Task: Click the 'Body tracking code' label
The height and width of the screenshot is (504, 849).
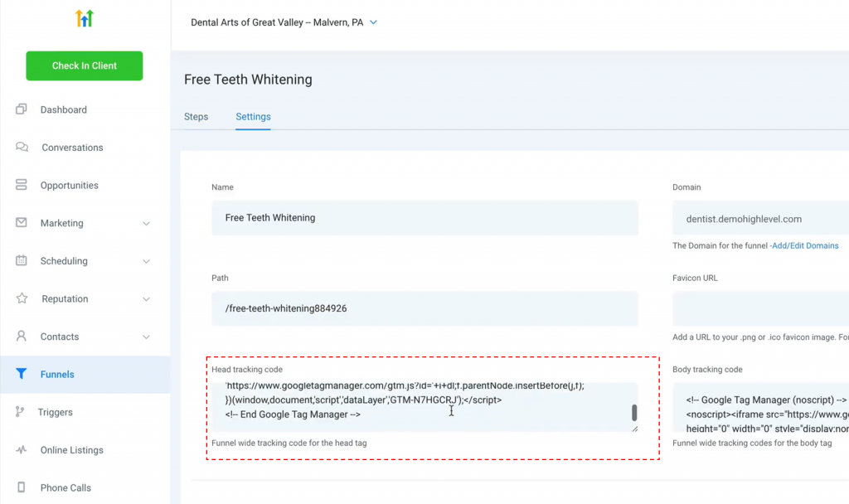Action: click(707, 369)
